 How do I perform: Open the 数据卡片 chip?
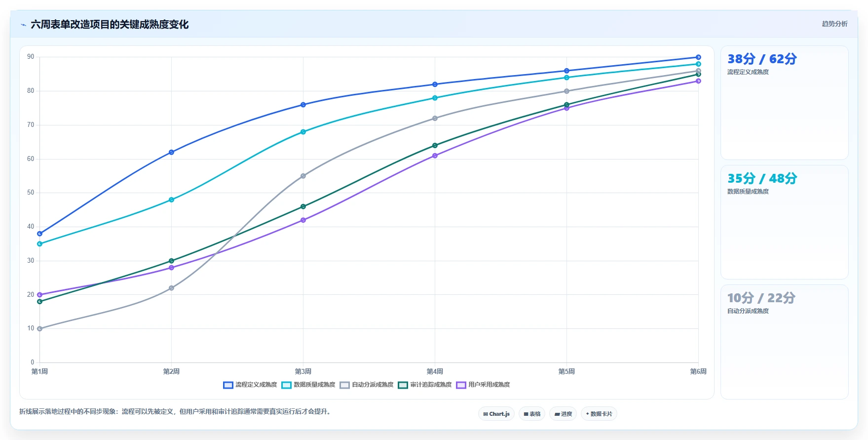pos(599,414)
